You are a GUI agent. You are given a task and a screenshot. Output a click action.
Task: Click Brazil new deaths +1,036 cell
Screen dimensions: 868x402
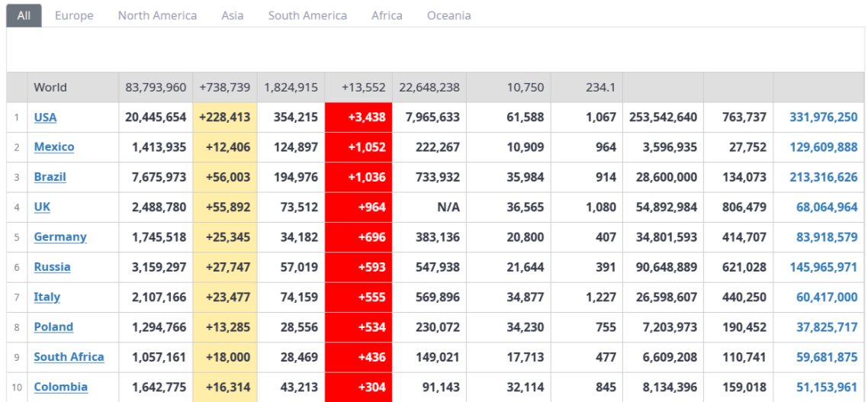point(358,177)
